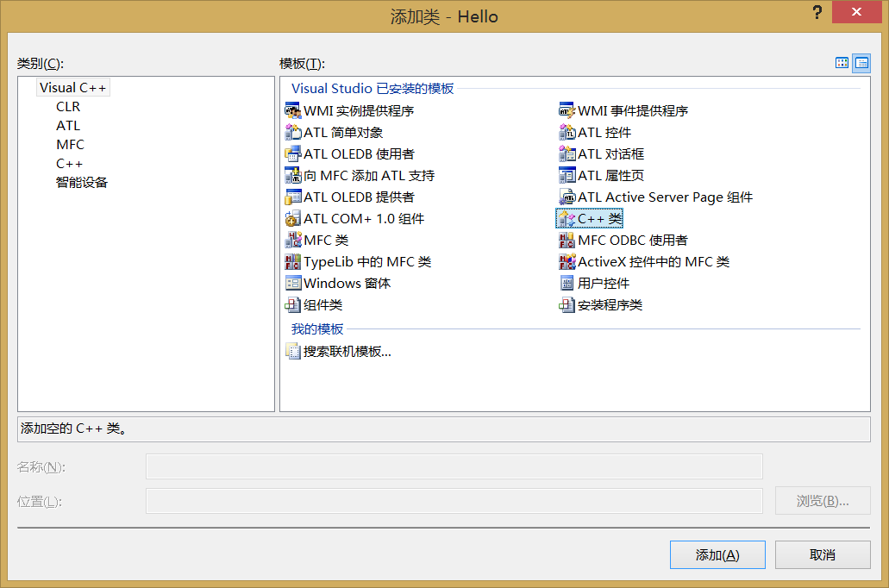Choose the 用户控件 template icon
This screenshot has width=889, height=588.
click(567, 284)
